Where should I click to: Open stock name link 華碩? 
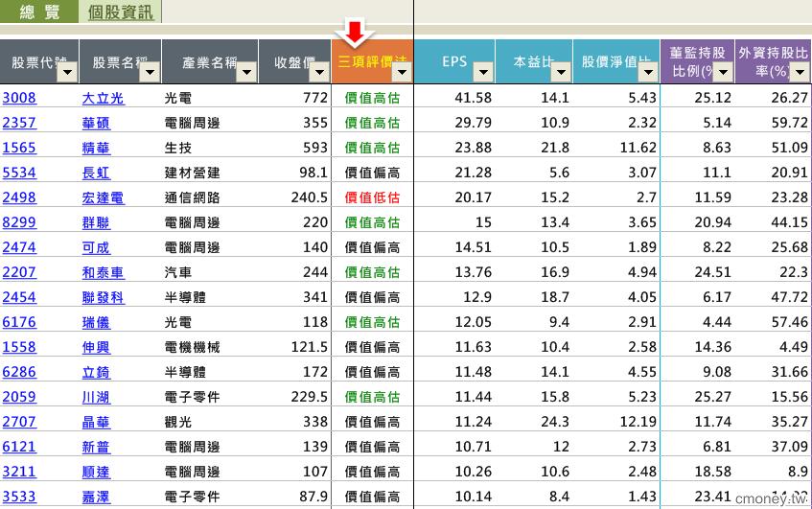point(96,123)
